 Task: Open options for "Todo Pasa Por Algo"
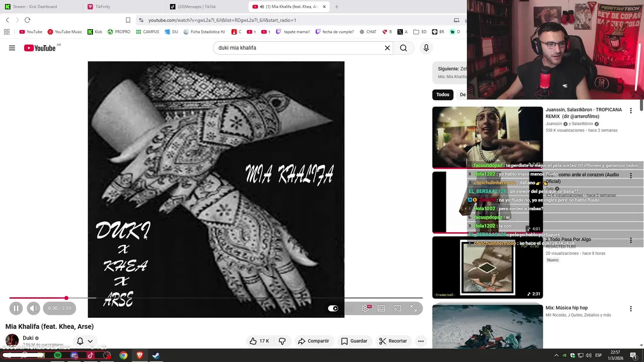[x=631, y=240]
